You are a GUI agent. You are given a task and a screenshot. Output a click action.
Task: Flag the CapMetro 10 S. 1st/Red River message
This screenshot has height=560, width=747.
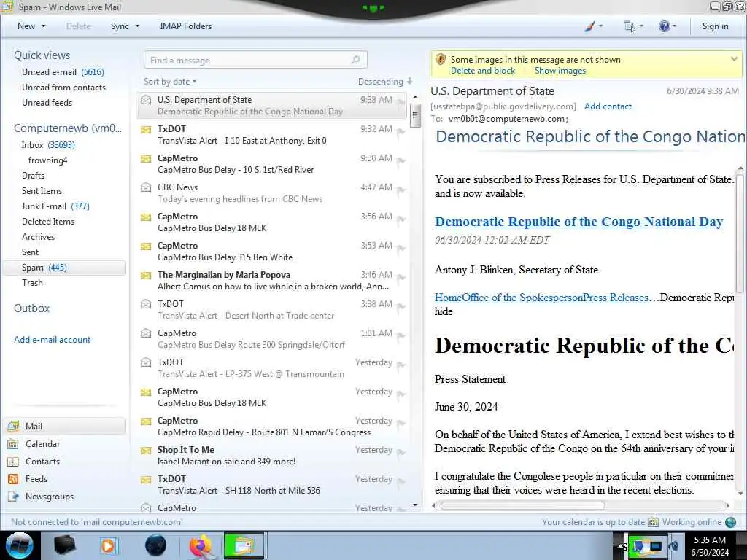pyautogui.click(x=401, y=161)
